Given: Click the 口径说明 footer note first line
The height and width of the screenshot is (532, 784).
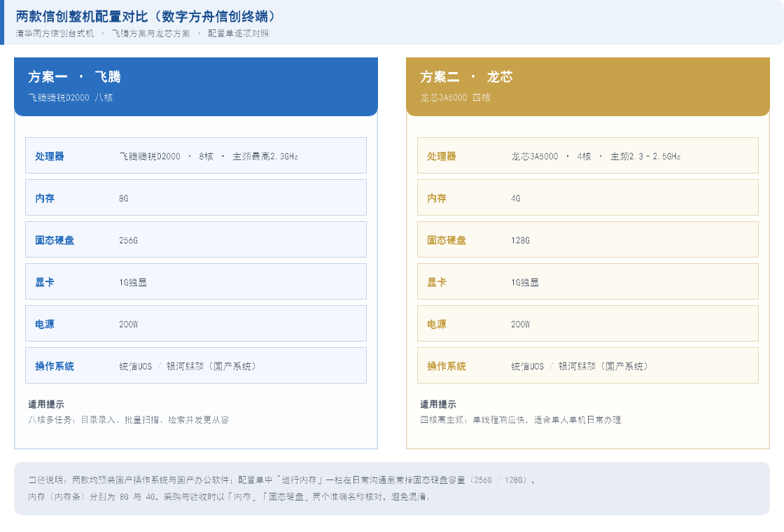Looking at the screenshot, I should click(x=281, y=480).
